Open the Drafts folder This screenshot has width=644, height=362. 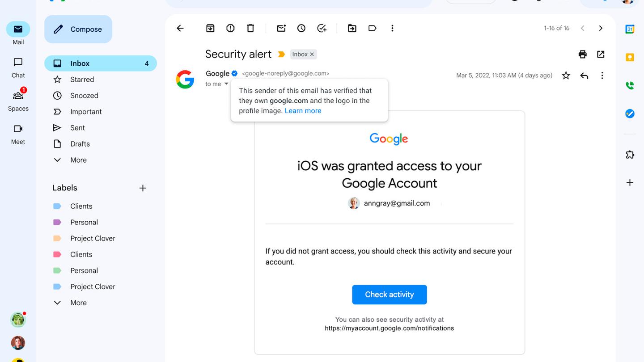point(80,144)
